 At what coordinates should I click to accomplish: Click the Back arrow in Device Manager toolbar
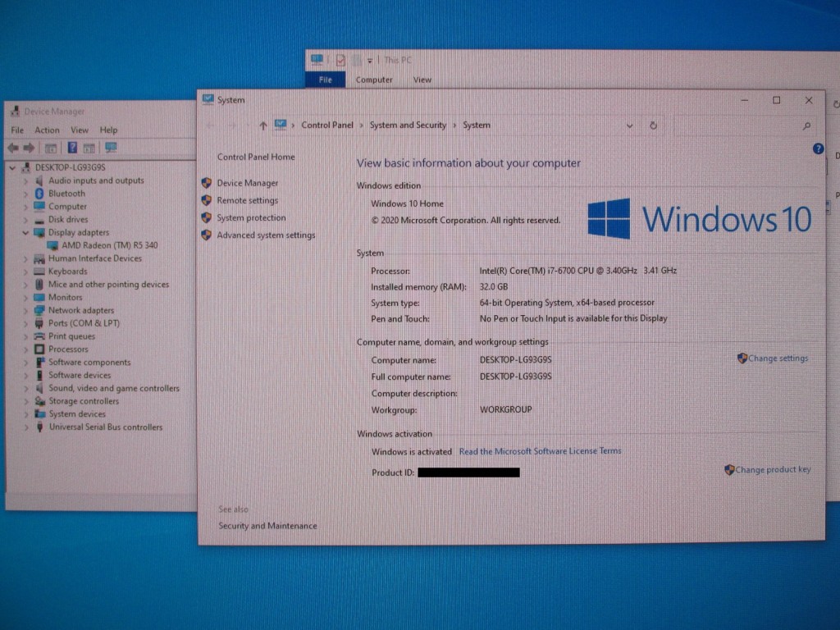click(13, 148)
